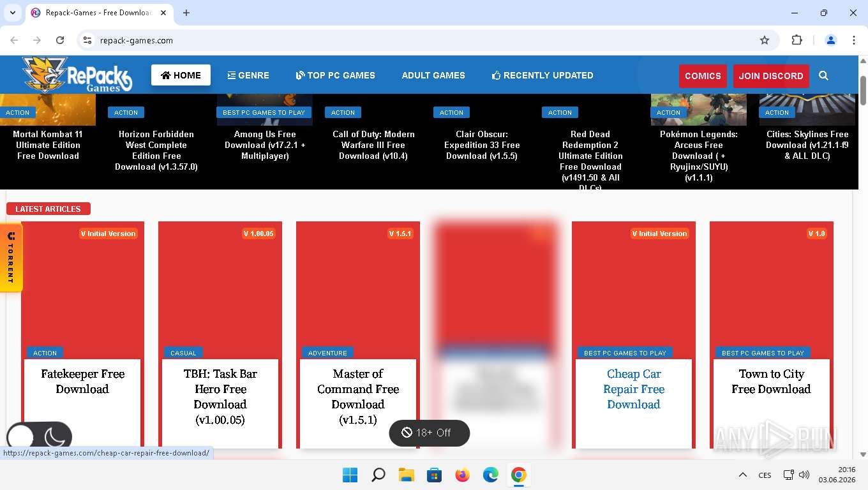Viewport: 868px width, 490px height.
Task: Click the ADVENTURE tag on Master of Command
Action: (x=327, y=353)
